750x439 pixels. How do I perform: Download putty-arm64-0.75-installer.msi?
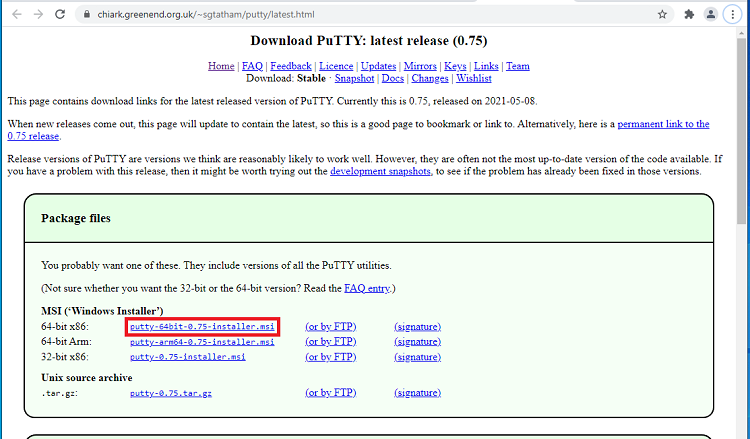(x=202, y=342)
